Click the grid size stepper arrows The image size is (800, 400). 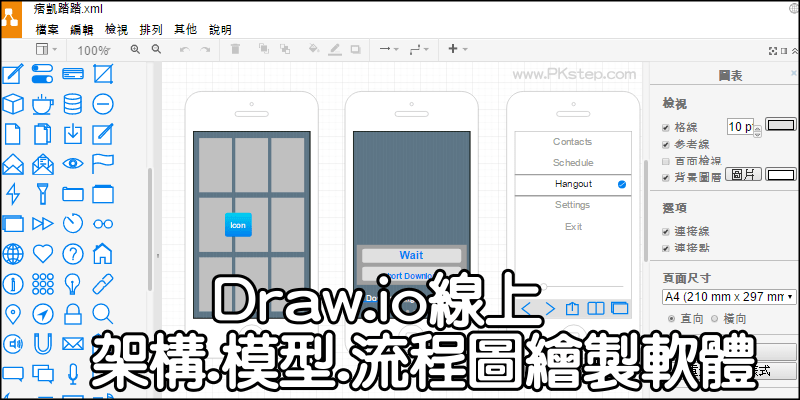pyautogui.click(x=757, y=131)
